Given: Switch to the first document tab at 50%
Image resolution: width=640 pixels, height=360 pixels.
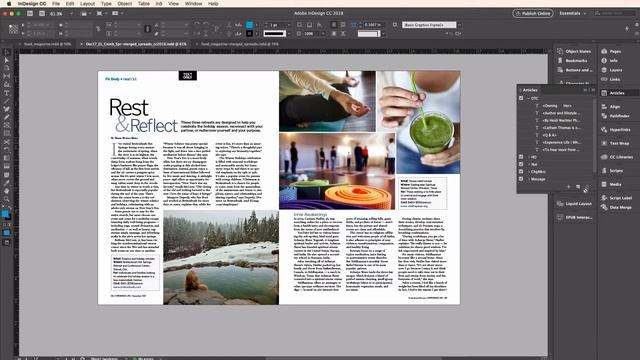Looking at the screenshot, I should 47,44.
